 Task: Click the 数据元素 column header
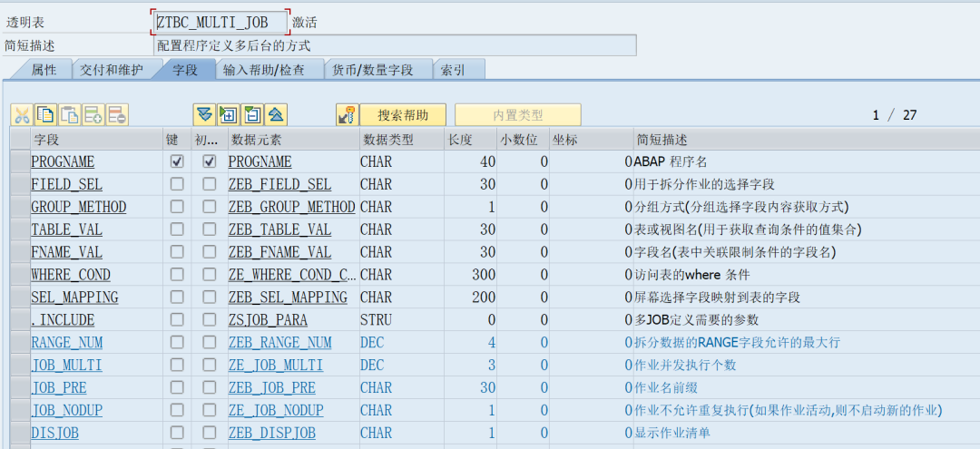tap(292, 140)
